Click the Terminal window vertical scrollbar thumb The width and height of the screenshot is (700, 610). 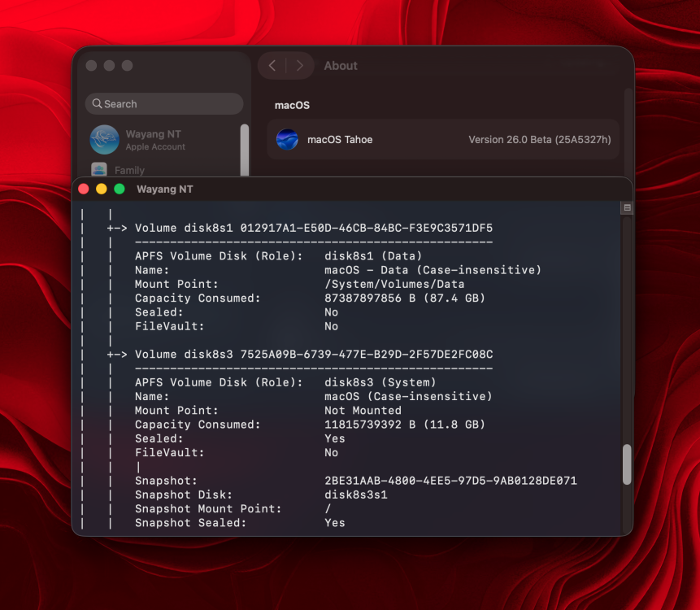pos(627,464)
